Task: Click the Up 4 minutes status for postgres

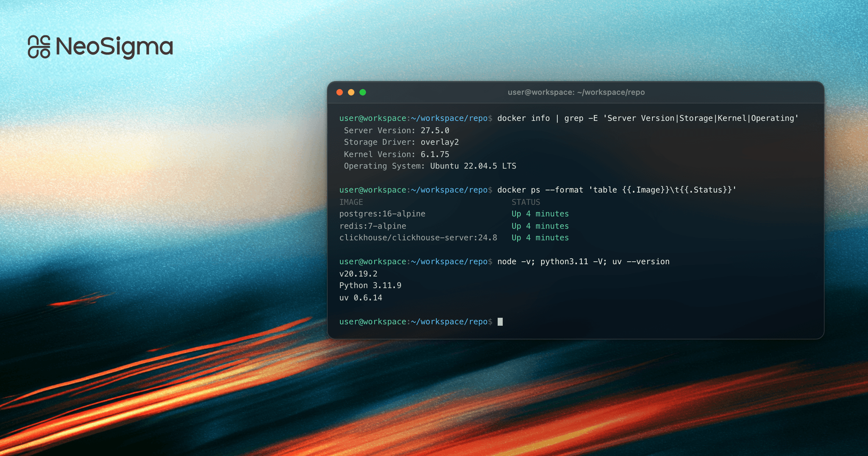Action: click(x=540, y=214)
